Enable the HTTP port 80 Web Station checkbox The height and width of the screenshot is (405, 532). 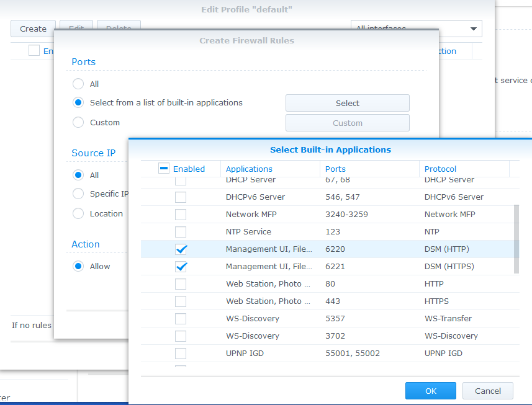181,284
